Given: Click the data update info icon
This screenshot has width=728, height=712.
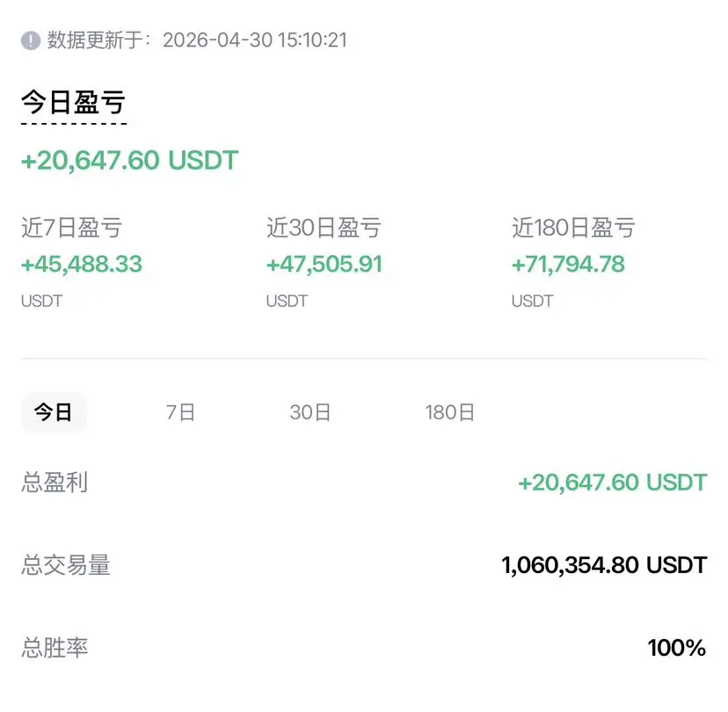Looking at the screenshot, I should click(x=31, y=40).
